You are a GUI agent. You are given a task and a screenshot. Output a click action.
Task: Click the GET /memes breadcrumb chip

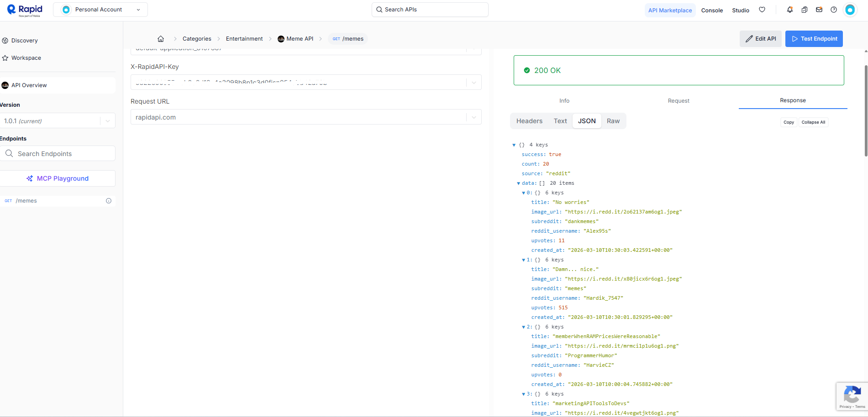click(x=348, y=39)
